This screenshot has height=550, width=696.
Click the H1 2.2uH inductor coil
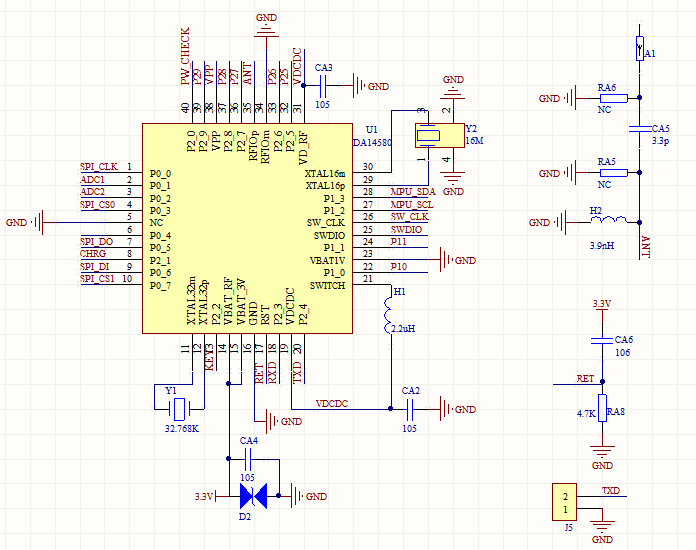(x=389, y=315)
